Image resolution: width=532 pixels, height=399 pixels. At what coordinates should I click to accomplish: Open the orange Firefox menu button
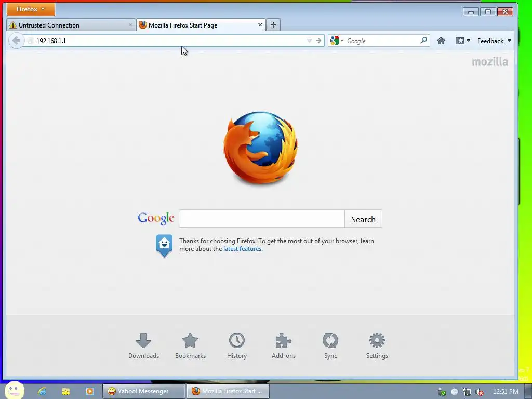[31, 9]
